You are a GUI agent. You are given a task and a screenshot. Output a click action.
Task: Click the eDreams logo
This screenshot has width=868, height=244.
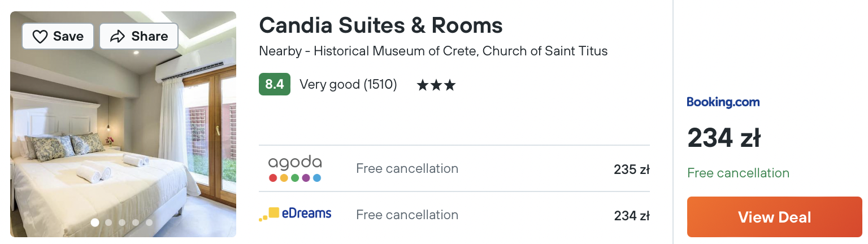pos(295,215)
